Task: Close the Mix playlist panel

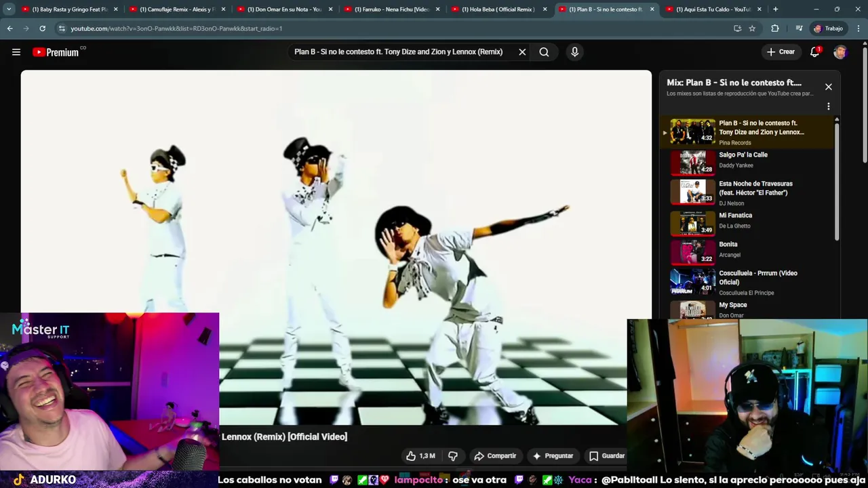Action: [x=828, y=87]
